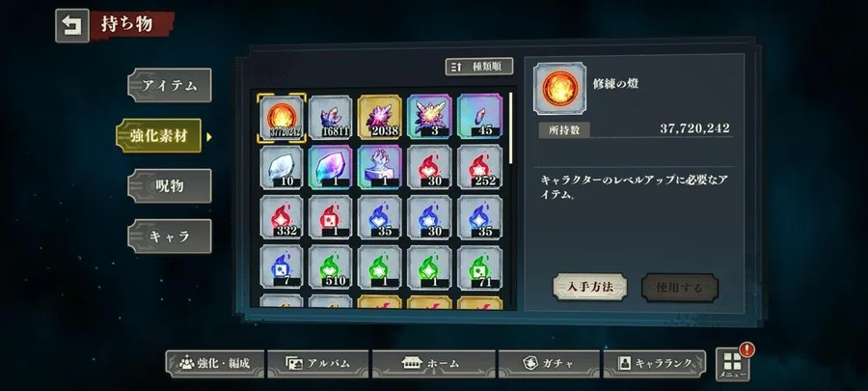The width and height of the screenshot is (868, 391).
Task: Switch to the アイテム tab
Action: pyautogui.click(x=170, y=85)
